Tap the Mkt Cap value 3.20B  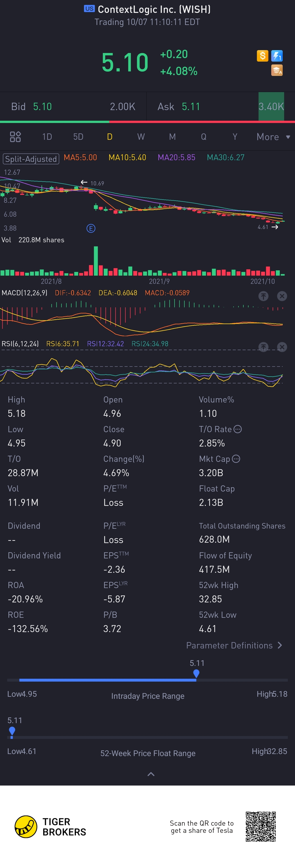[211, 473]
